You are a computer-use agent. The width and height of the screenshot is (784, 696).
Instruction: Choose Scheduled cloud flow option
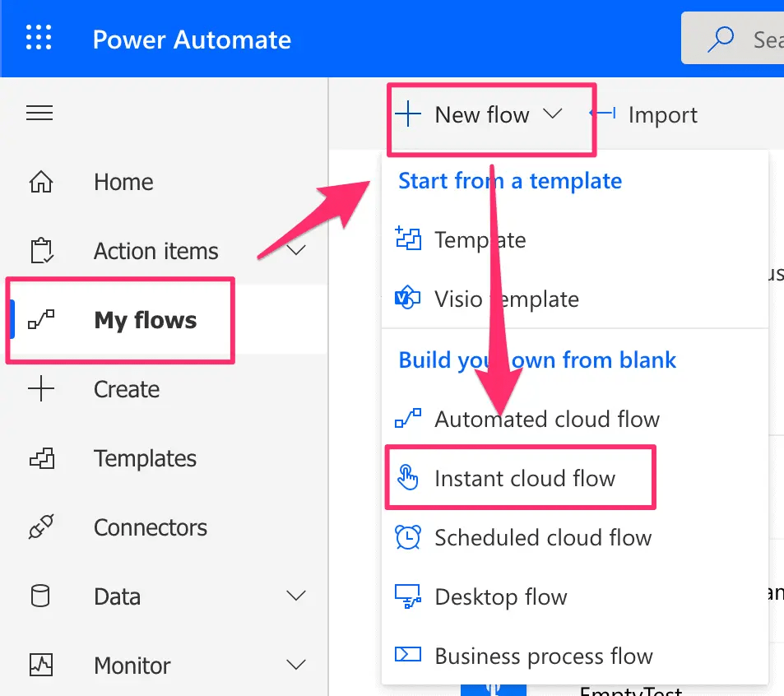tap(542, 537)
